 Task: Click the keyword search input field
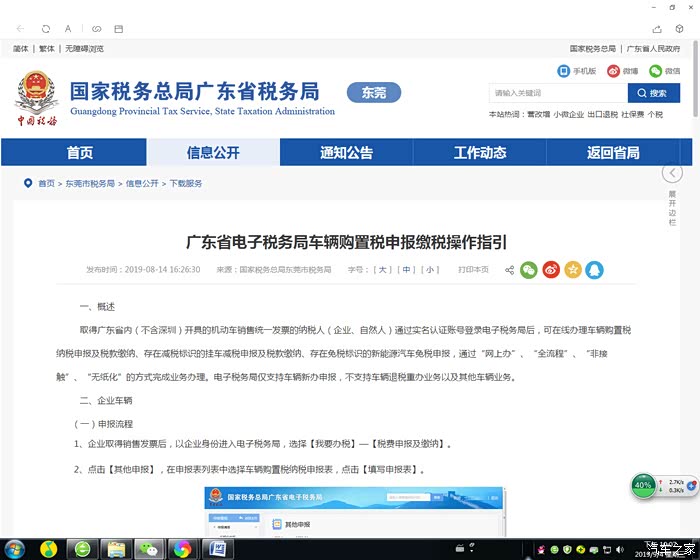pyautogui.click(x=557, y=93)
